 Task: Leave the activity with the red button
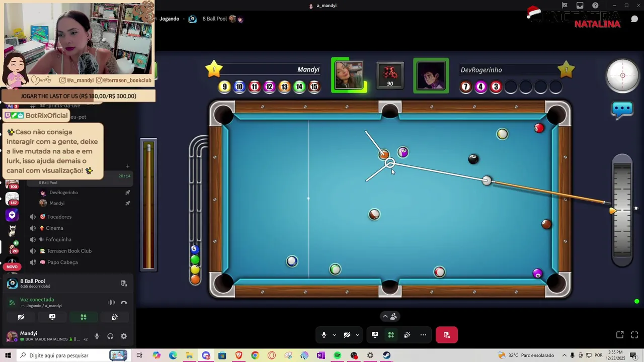(446, 335)
